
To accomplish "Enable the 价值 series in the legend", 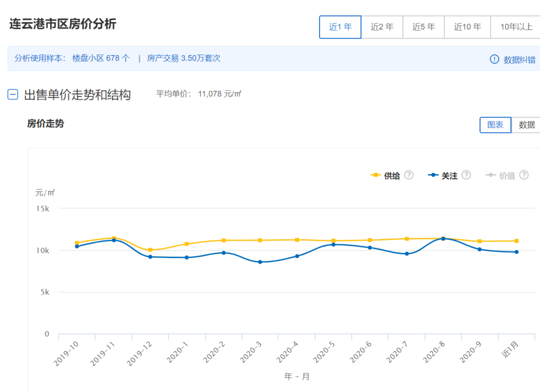I will pos(508,175).
